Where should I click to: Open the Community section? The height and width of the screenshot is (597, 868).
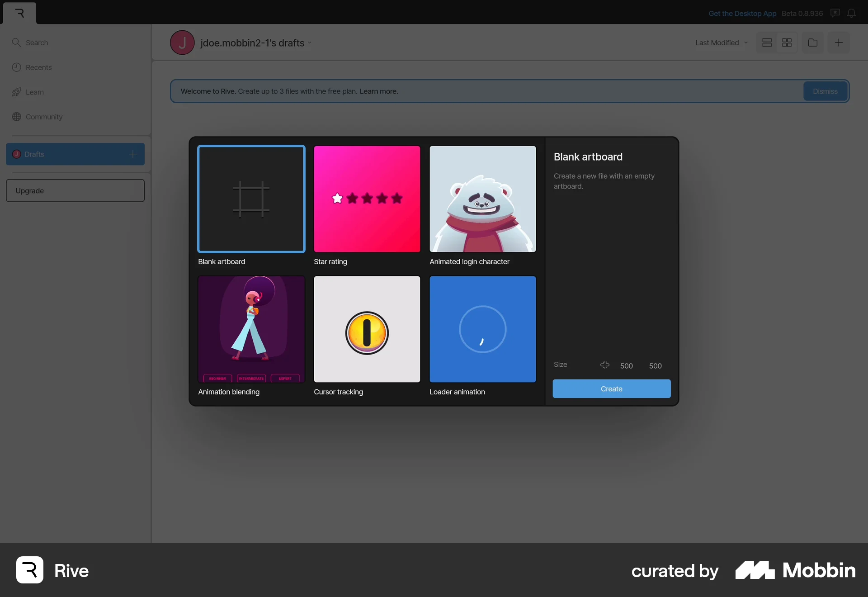(x=44, y=117)
